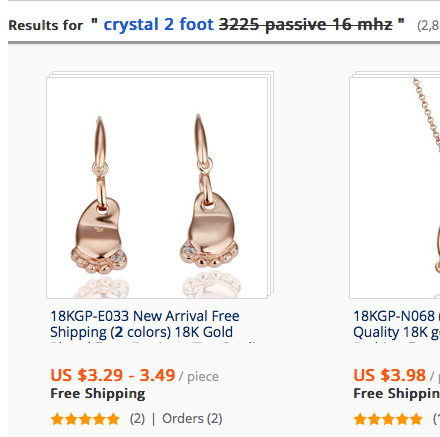Image resolution: width=440 pixels, height=437 pixels.
Task: Click the US $3.98 price
Action: point(389,375)
